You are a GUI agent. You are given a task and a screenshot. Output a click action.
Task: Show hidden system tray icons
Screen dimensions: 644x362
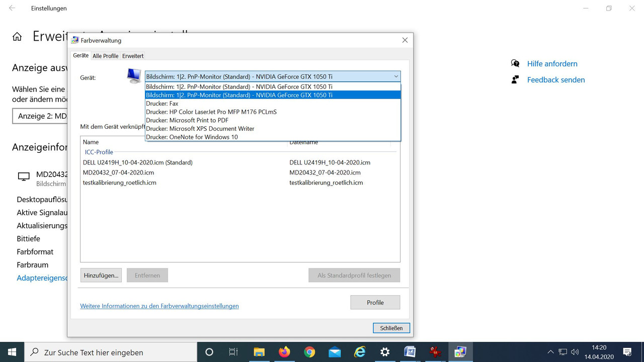pos(550,352)
